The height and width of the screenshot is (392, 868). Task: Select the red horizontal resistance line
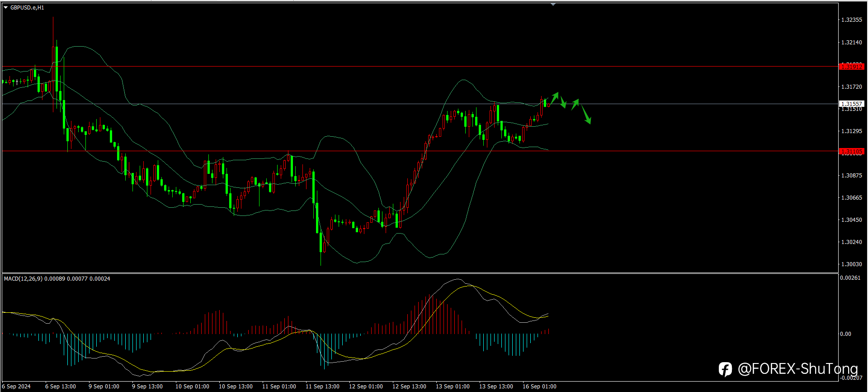click(x=420, y=67)
